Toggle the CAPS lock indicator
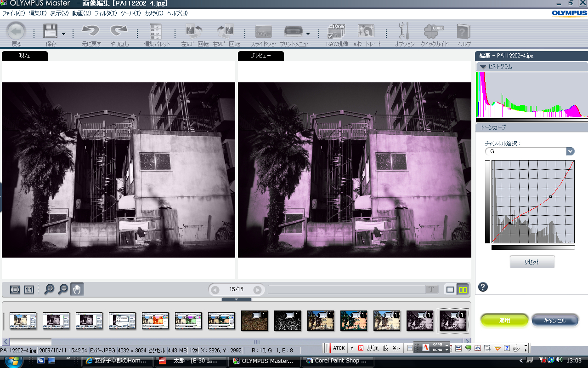588x368 pixels. tap(437, 345)
